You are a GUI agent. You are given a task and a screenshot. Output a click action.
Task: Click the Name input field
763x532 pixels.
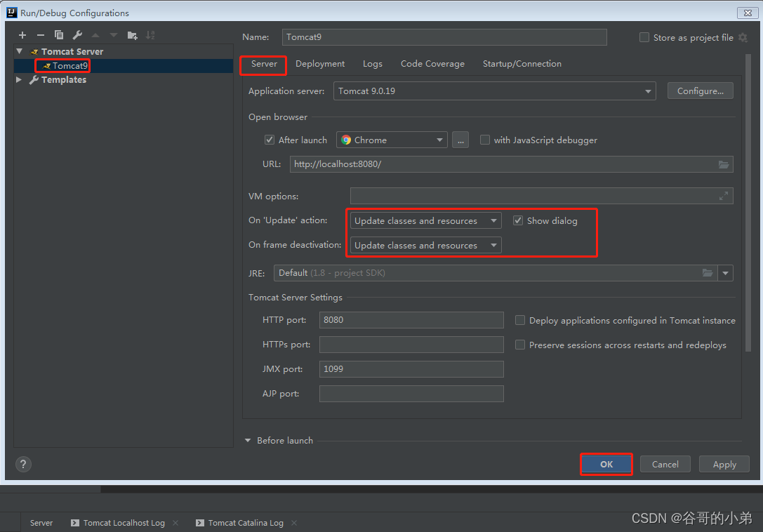click(444, 37)
